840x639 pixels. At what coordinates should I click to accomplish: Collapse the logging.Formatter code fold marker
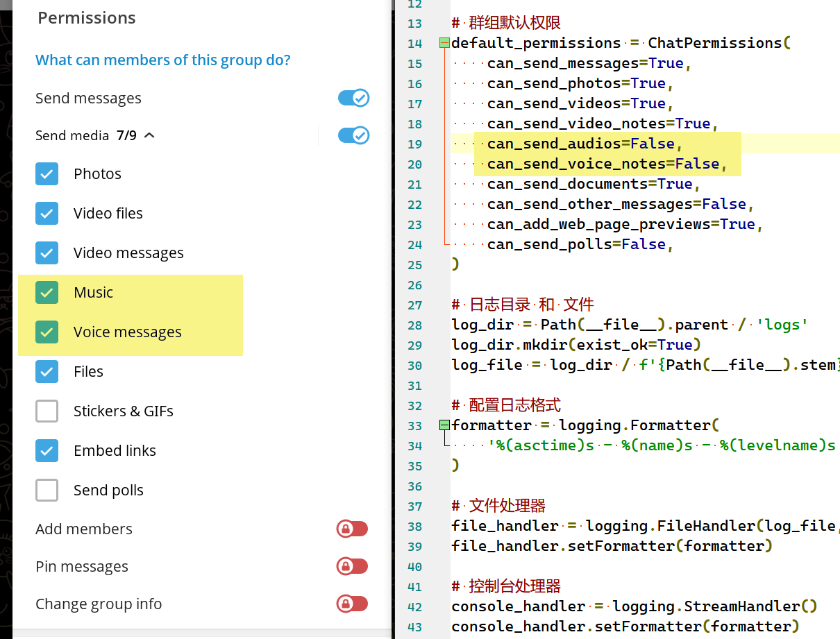[444, 425]
